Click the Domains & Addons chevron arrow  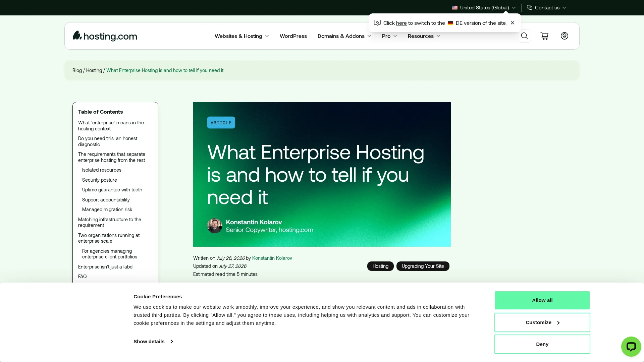(369, 36)
